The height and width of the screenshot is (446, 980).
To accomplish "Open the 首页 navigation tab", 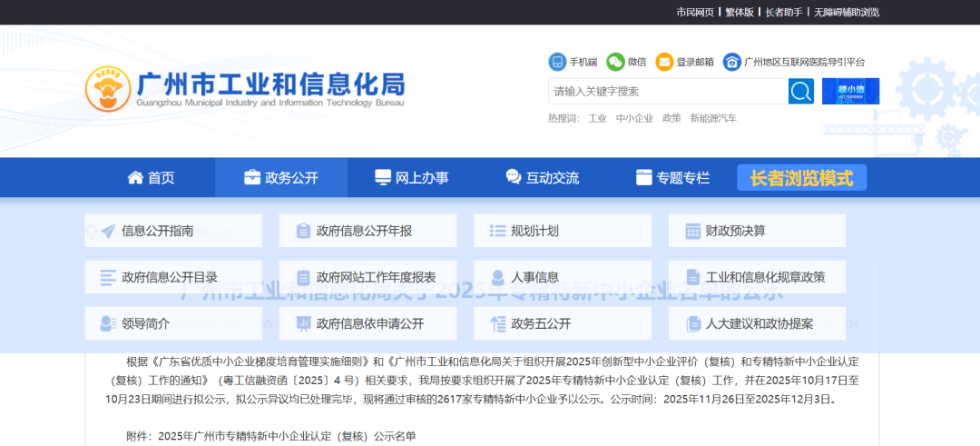I will [152, 178].
